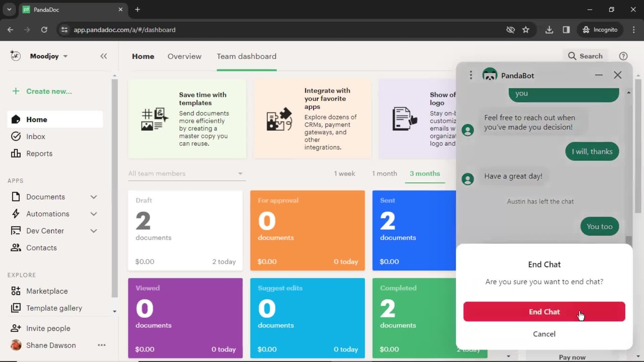
Task: Open Chrome three-dot menu
Action: pos(634,30)
